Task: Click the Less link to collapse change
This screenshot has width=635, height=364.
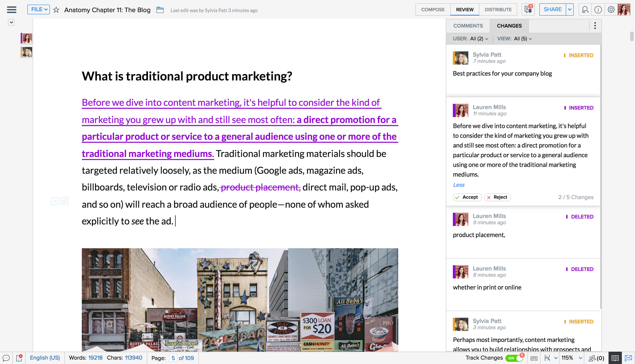Action: click(458, 185)
